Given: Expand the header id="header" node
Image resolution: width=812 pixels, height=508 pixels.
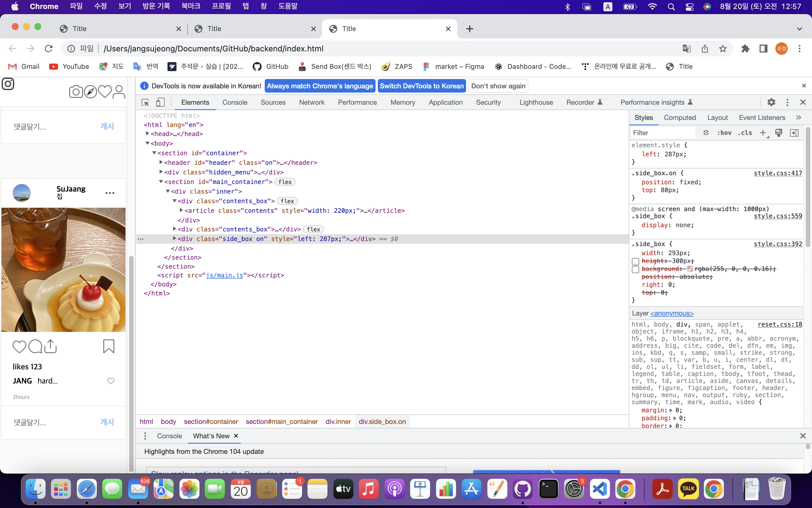Looking at the screenshot, I should click(x=161, y=162).
